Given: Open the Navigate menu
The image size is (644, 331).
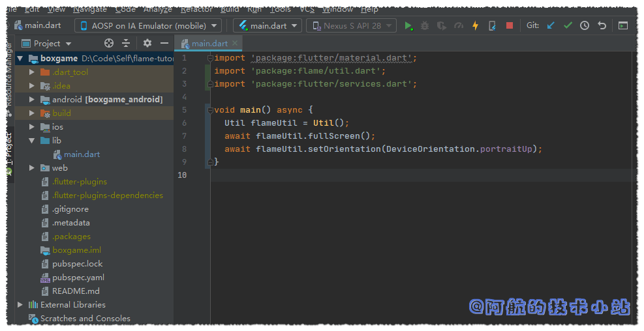Looking at the screenshot, I should [90, 9].
